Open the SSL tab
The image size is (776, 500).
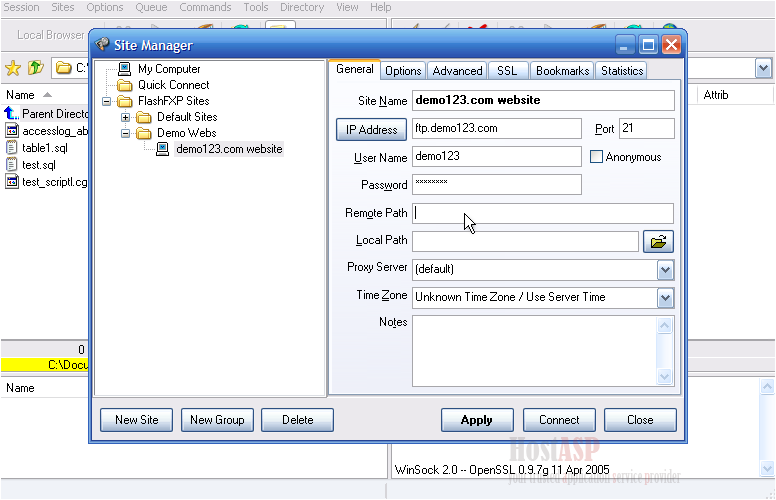coord(507,71)
